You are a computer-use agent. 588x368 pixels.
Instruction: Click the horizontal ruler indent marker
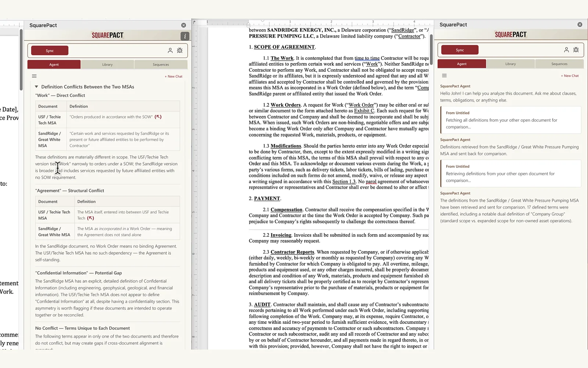pyautogui.click(x=248, y=25)
